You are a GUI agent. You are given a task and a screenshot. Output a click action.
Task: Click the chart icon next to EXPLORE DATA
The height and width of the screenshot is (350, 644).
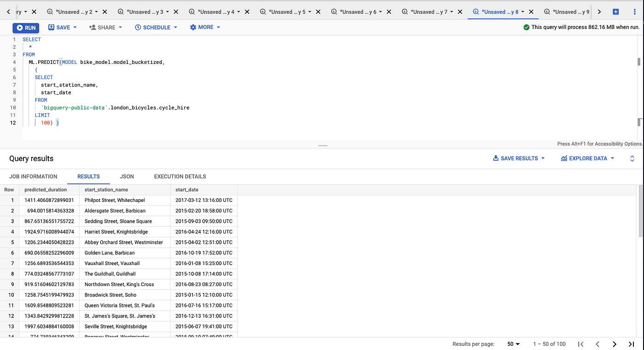(564, 158)
